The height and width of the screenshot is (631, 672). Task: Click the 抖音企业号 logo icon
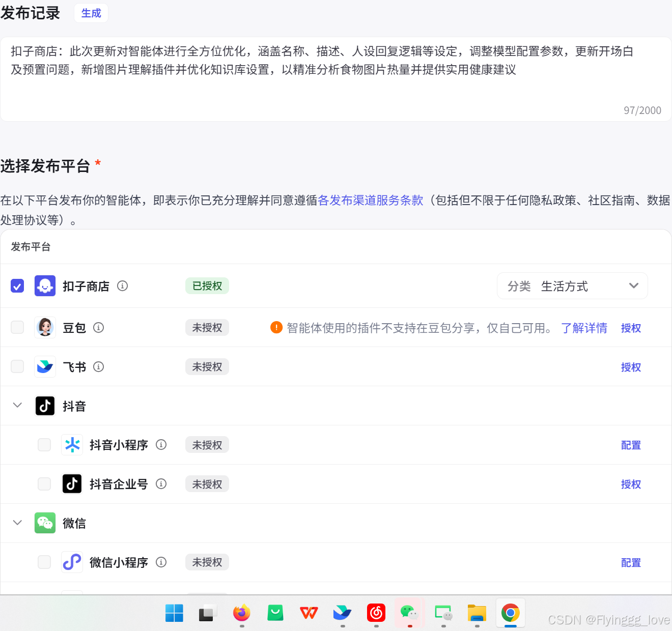point(72,484)
